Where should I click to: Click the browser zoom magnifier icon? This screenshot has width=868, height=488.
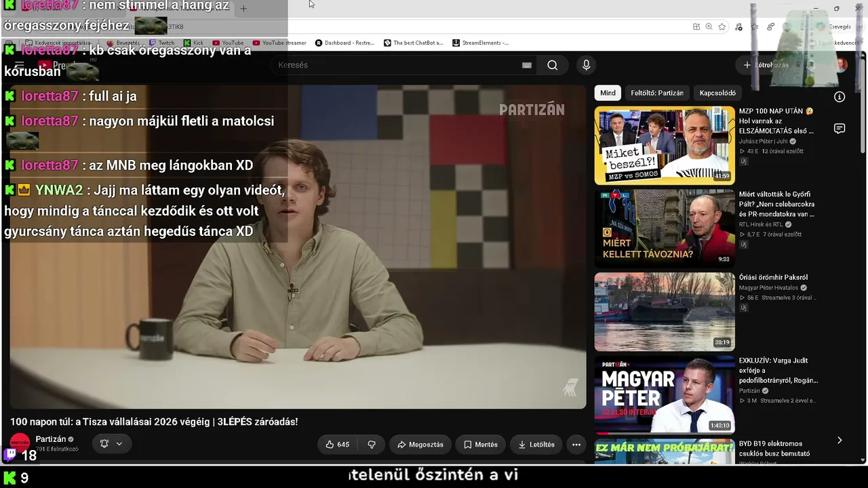pyautogui.click(x=709, y=27)
